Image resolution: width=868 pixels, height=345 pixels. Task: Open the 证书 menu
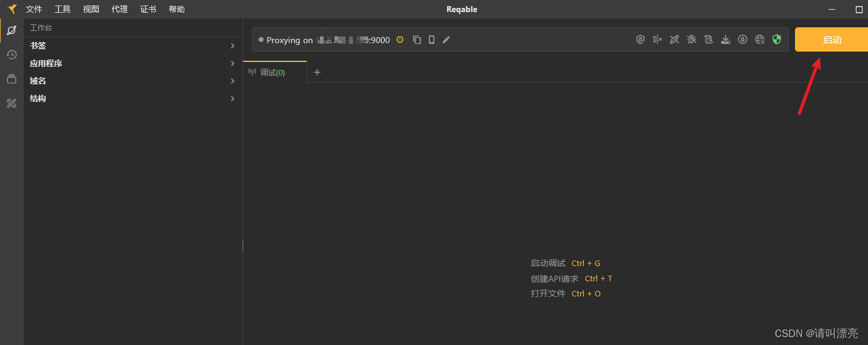point(148,9)
